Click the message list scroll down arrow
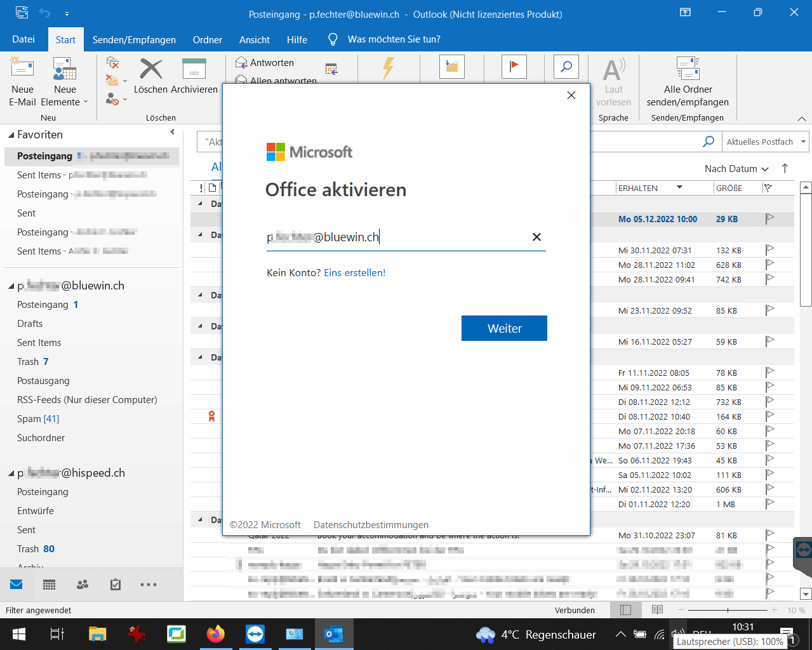Image resolution: width=812 pixels, height=650 pixels. pos(806,594)
